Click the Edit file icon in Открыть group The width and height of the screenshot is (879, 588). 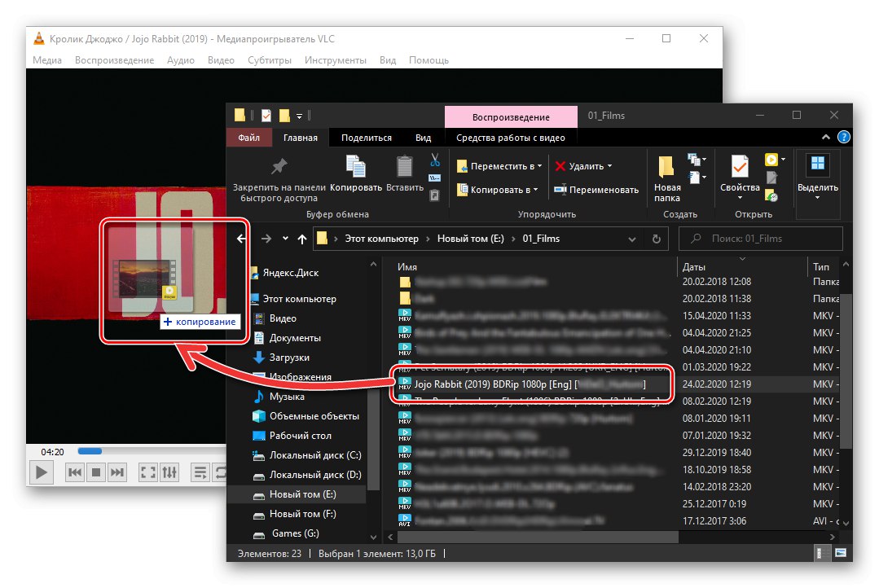[772, 178]
